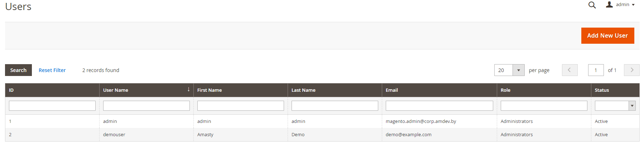Open the admin user row
Screen dimensions: 644x162
point(110,121)
